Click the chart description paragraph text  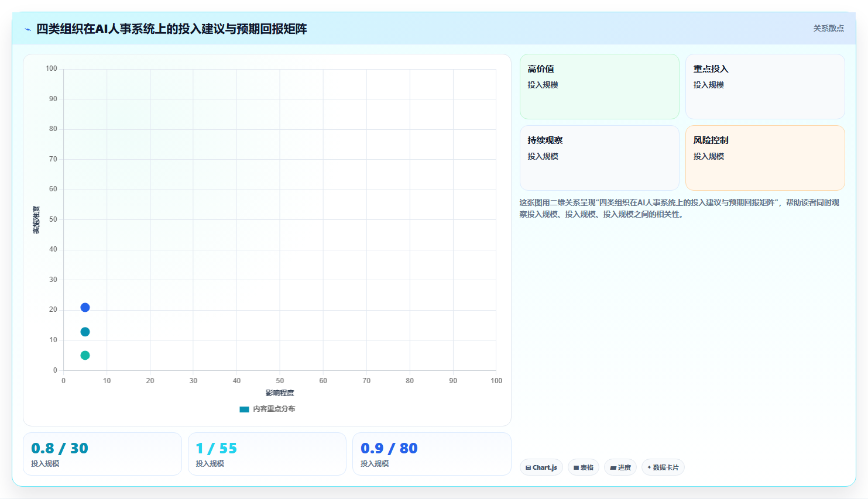pyautogui.click(x=680, y=208)
